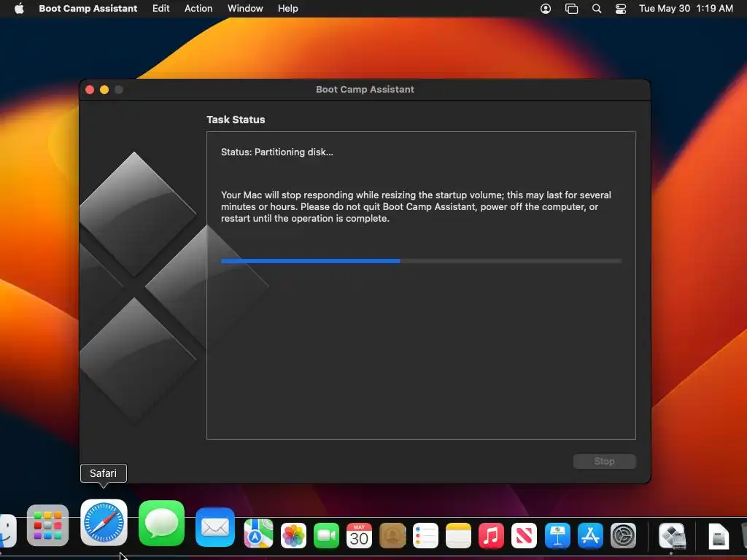
Task: Click the 'Status: Partitioning disk...' text
Action: pos(276,152)
